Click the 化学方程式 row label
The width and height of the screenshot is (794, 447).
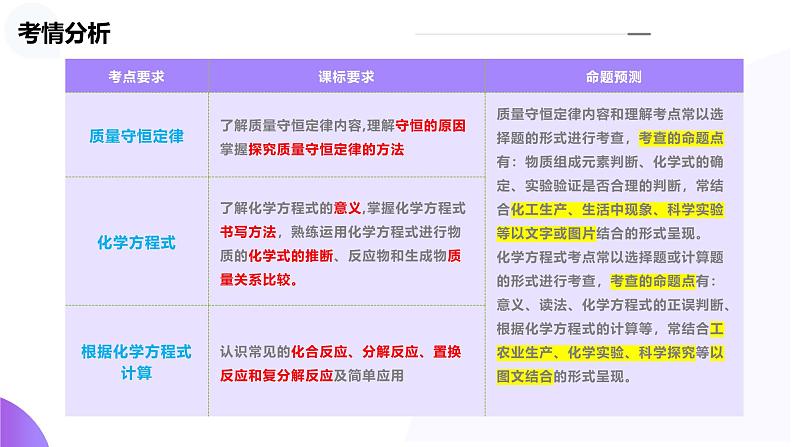136,242
